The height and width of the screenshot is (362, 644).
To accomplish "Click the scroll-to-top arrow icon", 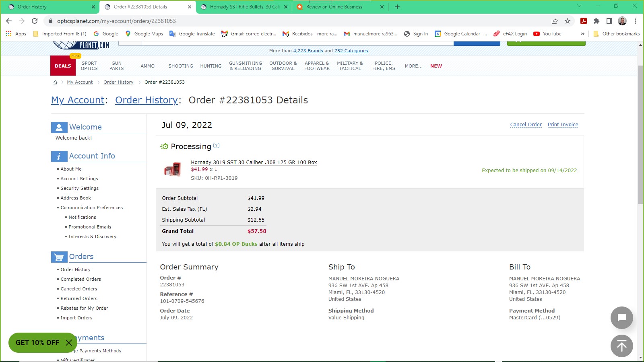I will tap(621, 346).
